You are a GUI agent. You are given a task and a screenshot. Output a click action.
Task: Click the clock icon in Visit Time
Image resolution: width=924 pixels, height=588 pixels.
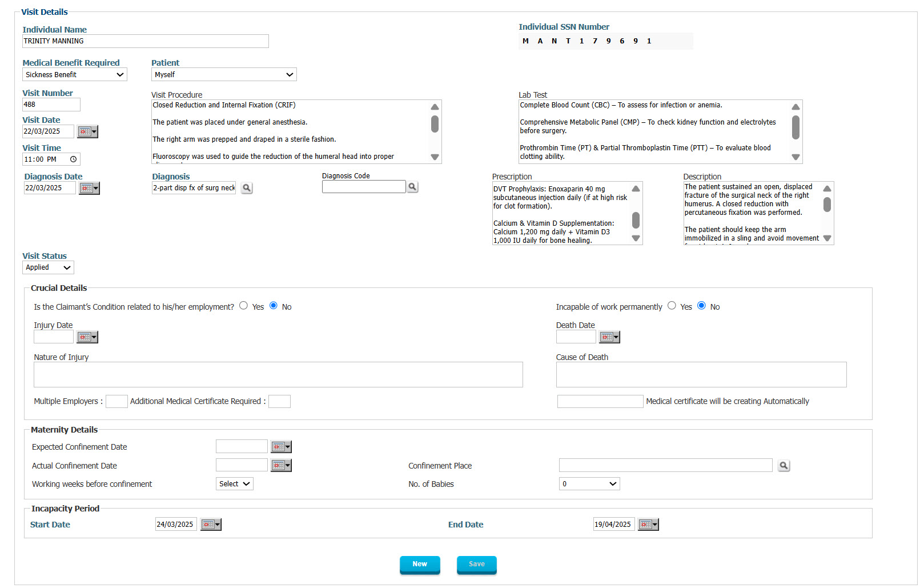point(73,159)
